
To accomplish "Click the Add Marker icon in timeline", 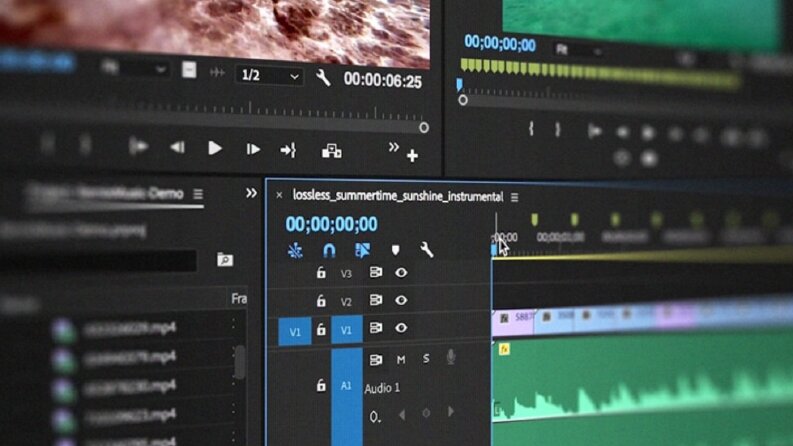I will pos(395,250).
